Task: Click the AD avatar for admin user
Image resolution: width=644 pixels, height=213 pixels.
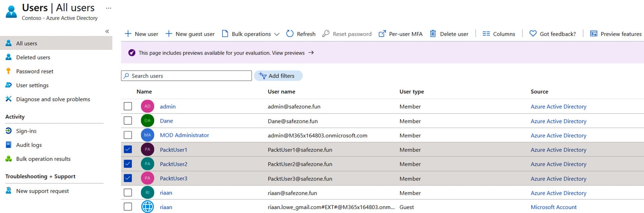Action: [148, 106]
